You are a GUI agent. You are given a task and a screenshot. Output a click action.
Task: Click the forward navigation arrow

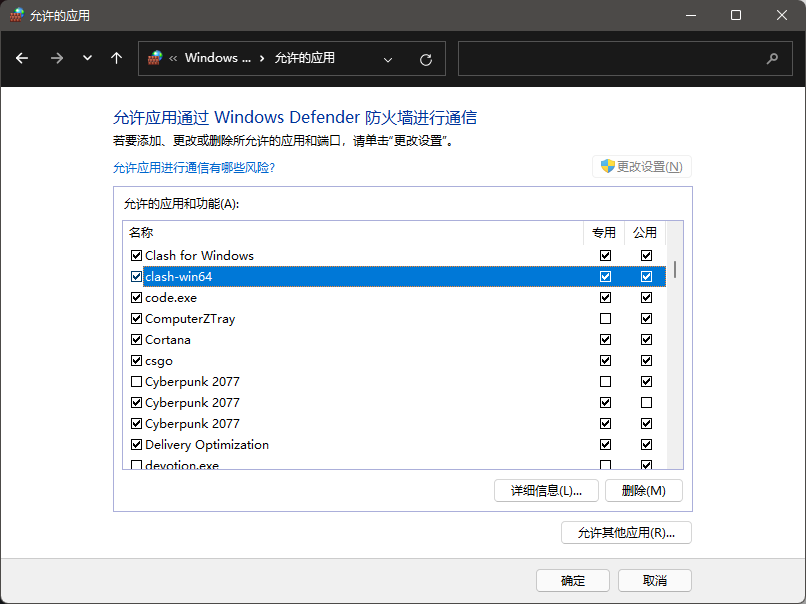[56, 58]
